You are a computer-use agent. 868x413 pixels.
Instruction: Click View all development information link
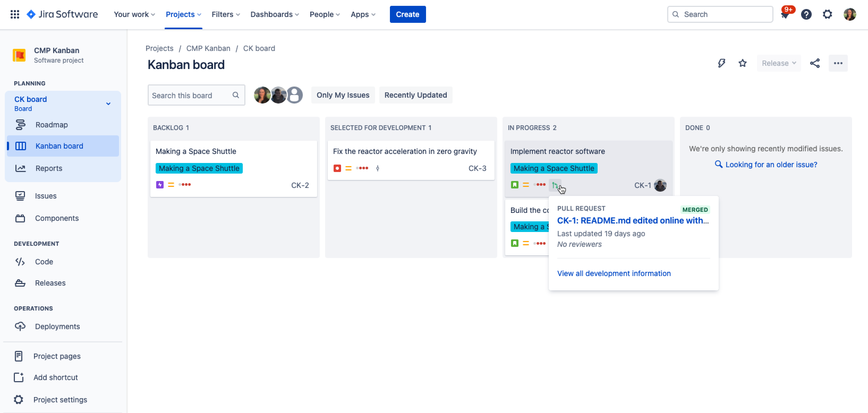click(614, 273)
